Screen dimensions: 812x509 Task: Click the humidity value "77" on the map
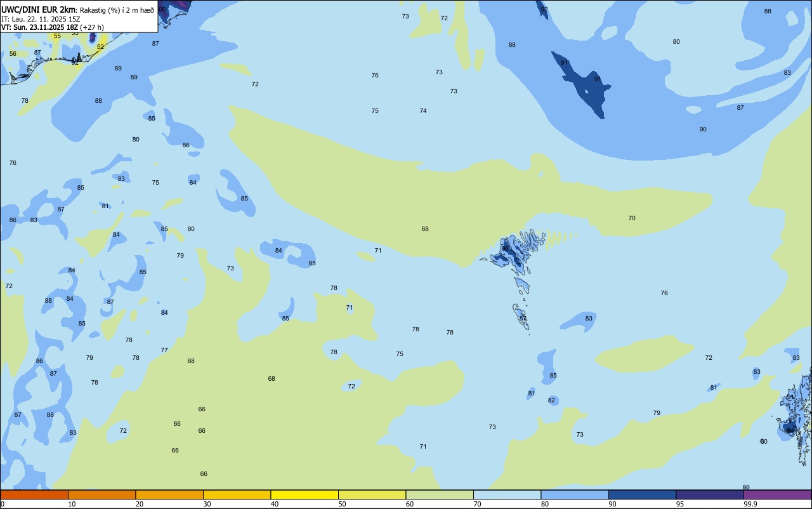[164, 350]
